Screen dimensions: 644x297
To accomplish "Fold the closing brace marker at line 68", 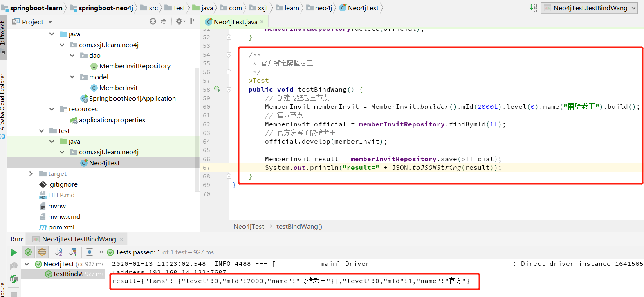I will coord(229,176).
